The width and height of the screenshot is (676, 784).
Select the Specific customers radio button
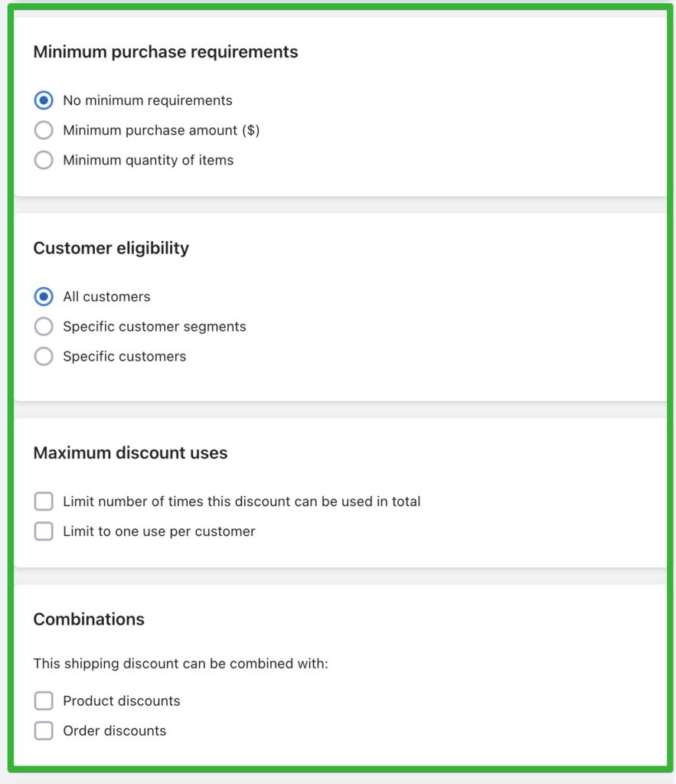pyautogui.click(x=44, y=357)
